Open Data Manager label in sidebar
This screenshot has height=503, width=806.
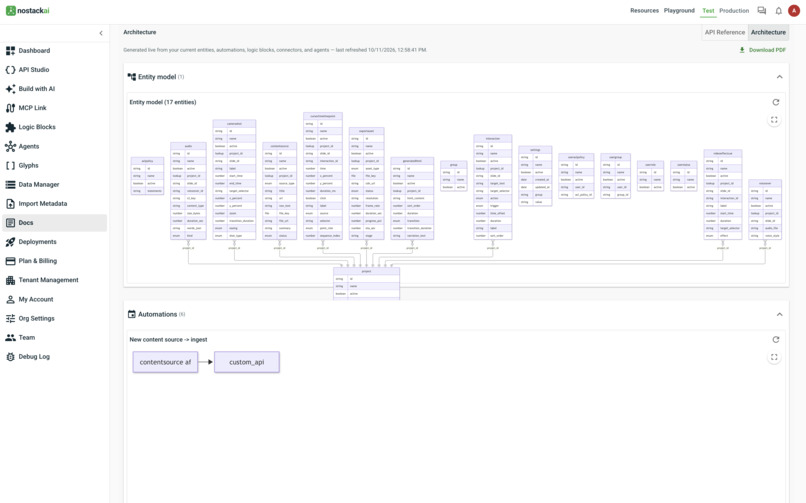(x=39, y=184)
